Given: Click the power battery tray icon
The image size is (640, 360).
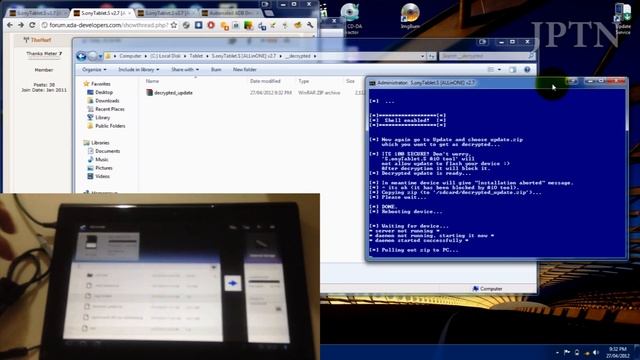Looking at the screenshot, I should click(x=577, y=352).
